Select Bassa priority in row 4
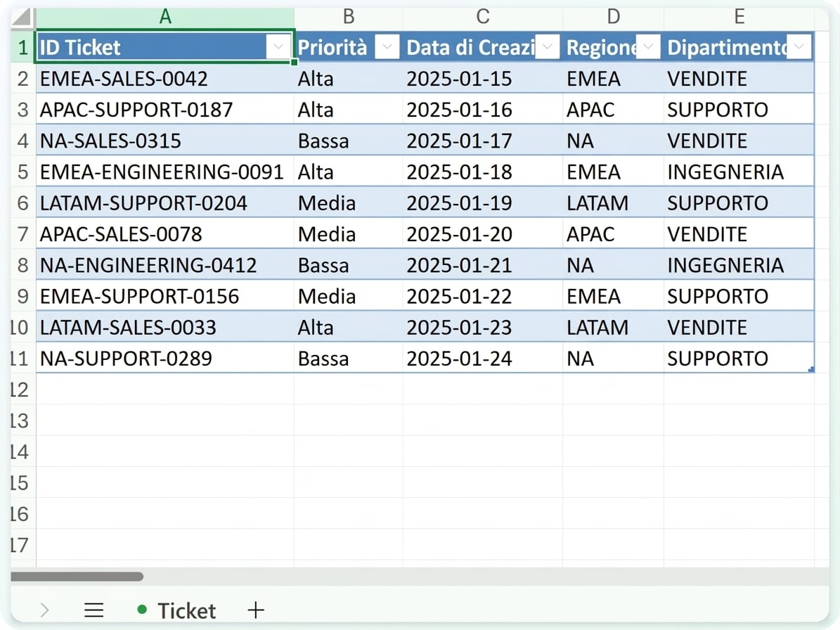840x630 pixels. (x=348, y=141)
